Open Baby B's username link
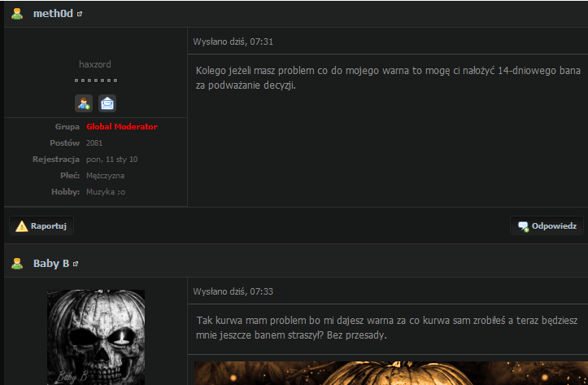Viewport: 588px width, 385px height. 51,264
